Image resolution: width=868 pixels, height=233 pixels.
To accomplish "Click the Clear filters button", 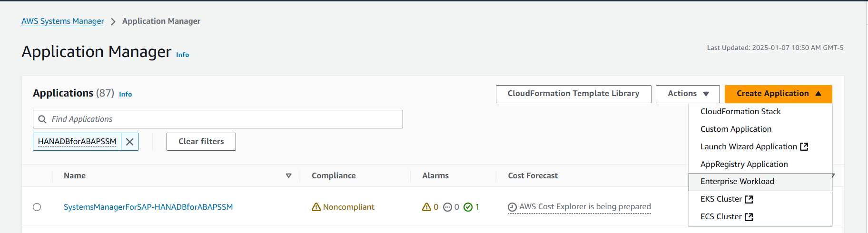I will click(x=201, y=141).
